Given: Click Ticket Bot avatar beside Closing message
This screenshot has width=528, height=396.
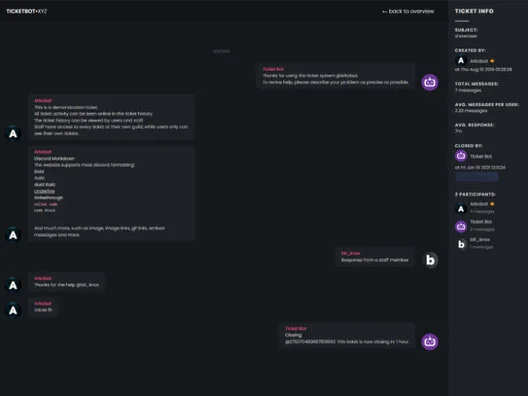Looking at the screenshot, I should tap(430, 342).
